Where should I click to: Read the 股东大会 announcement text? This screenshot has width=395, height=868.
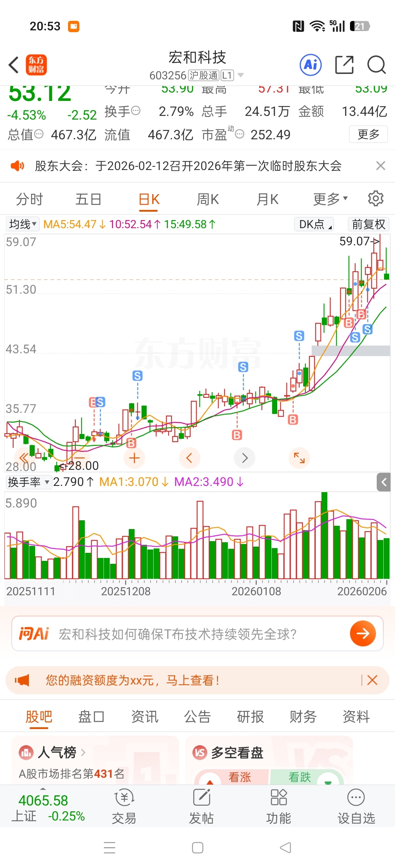pos(188,166)
